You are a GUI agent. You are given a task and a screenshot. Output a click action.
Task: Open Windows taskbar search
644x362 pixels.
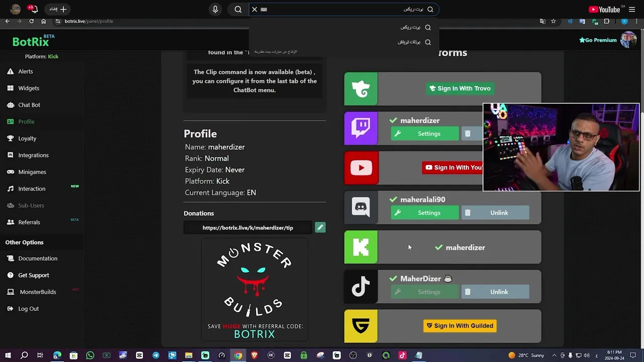[x=24, y=355]
